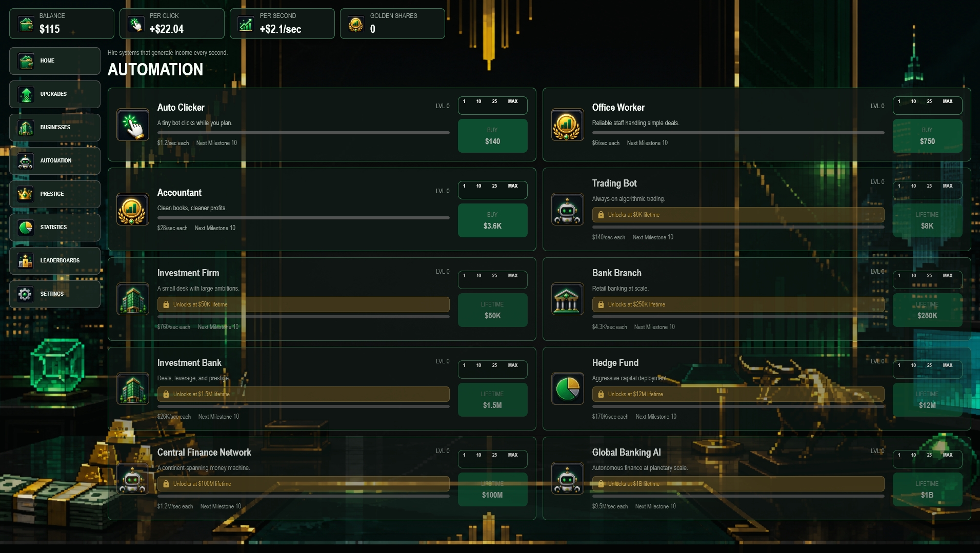Click the Trading Bot robot icon
980x553 pixels.
tap(567, 209)
